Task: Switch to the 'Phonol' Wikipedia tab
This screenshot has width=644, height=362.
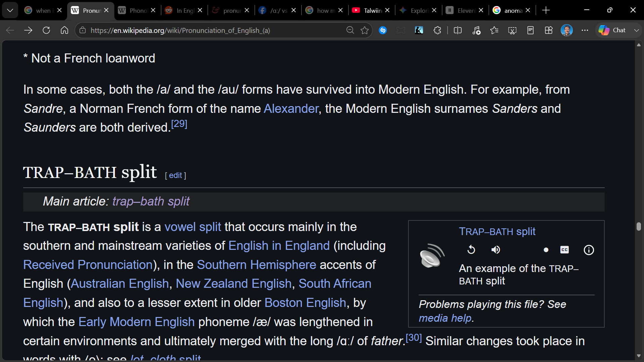Action: click(x=133, y=10)
